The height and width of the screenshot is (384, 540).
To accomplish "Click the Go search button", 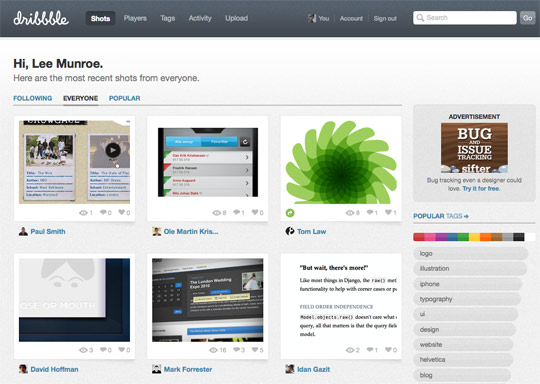I will tap(527, 18).
